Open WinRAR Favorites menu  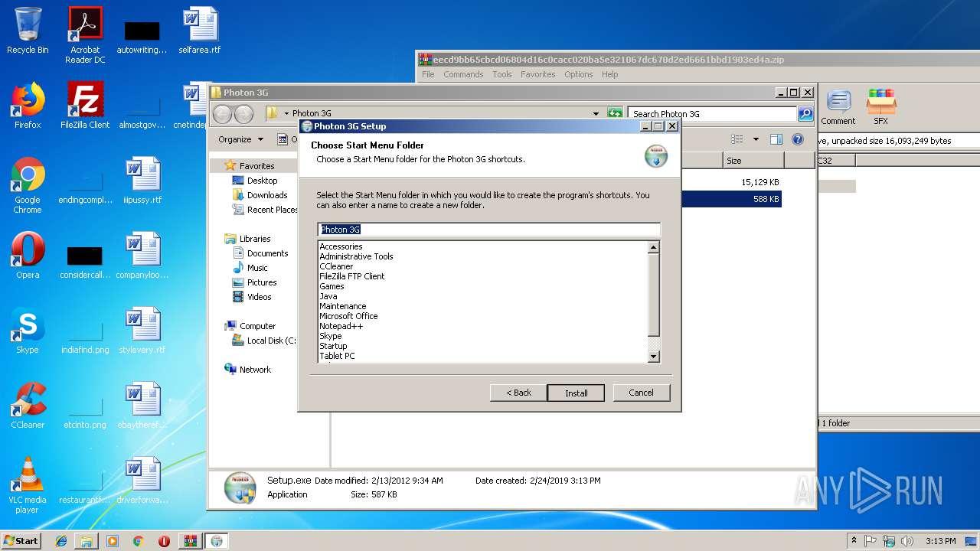tap(538, 74)
